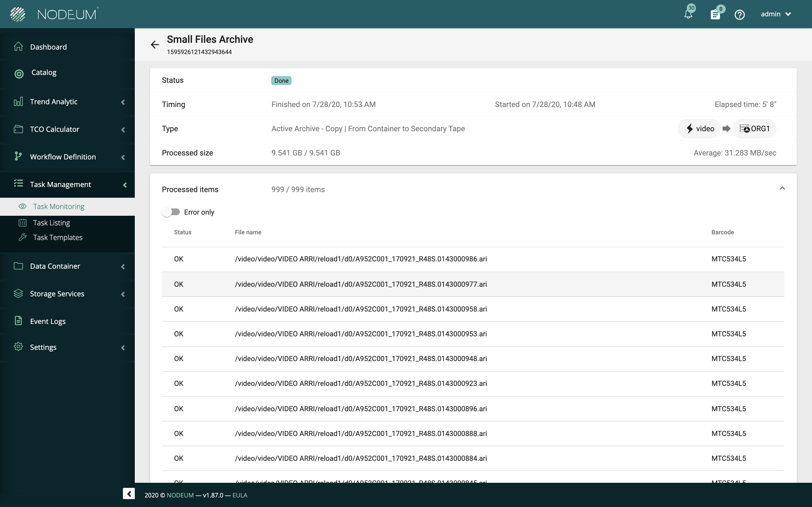Click the Catalog target icon
Image resolution: width=812 pixels, height=507 pixels.
[x=19, y=74]
